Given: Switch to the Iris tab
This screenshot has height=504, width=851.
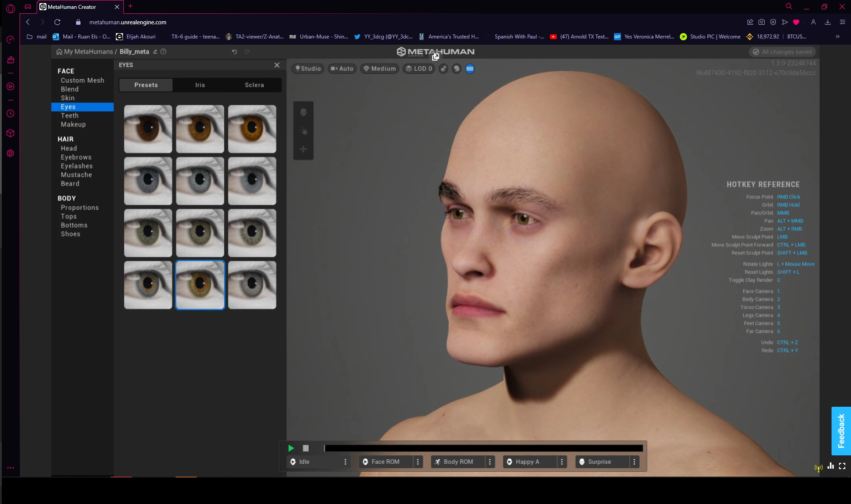Looking at the screenshot, I should [200, 85].
